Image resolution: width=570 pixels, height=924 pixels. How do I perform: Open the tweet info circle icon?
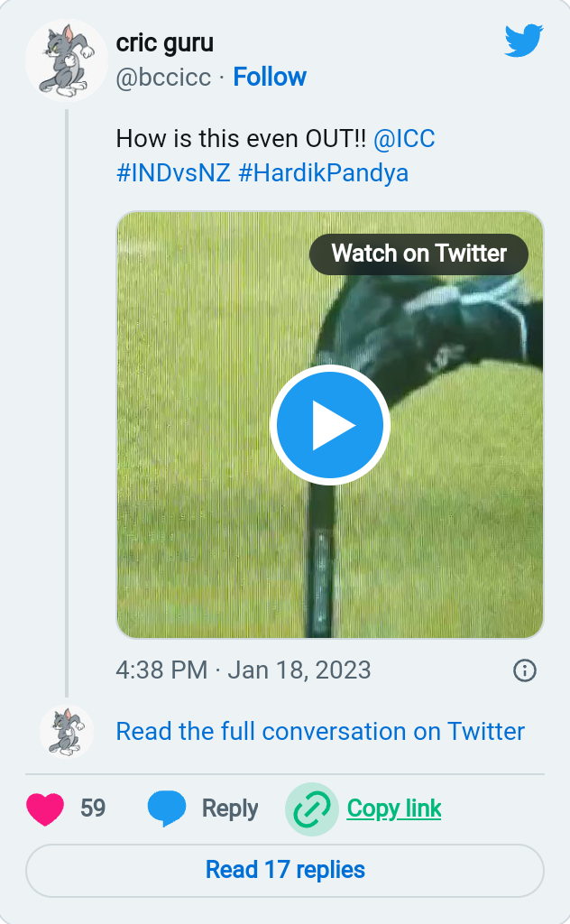[524, 670]
